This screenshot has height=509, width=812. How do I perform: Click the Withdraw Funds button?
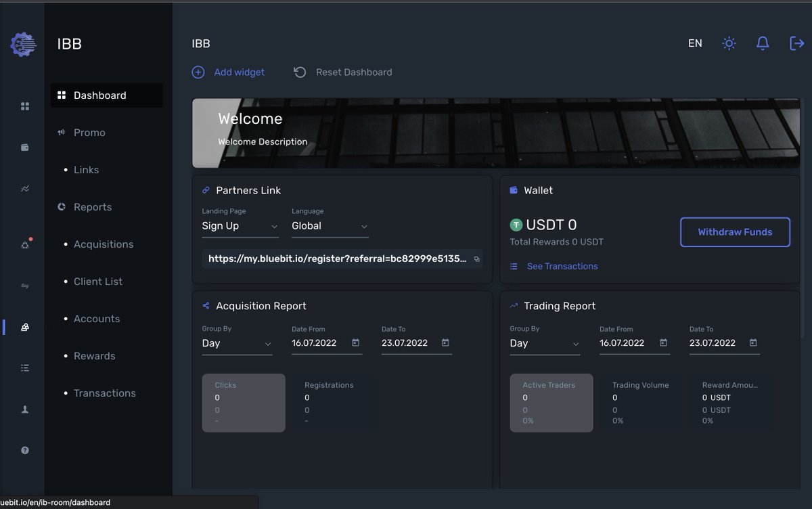(x=735, y=231)
